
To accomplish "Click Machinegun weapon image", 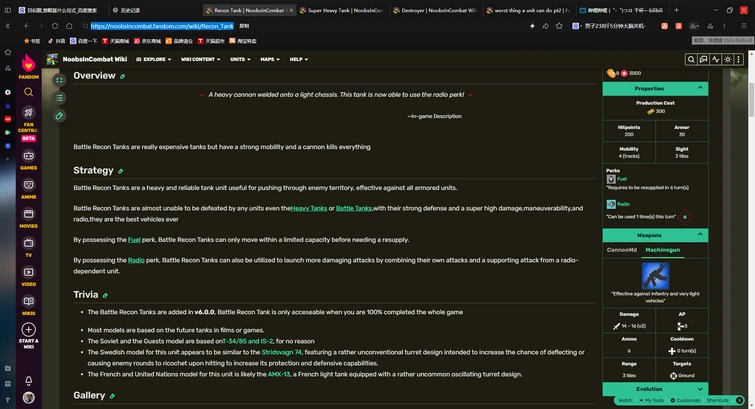I will [655, 275].
